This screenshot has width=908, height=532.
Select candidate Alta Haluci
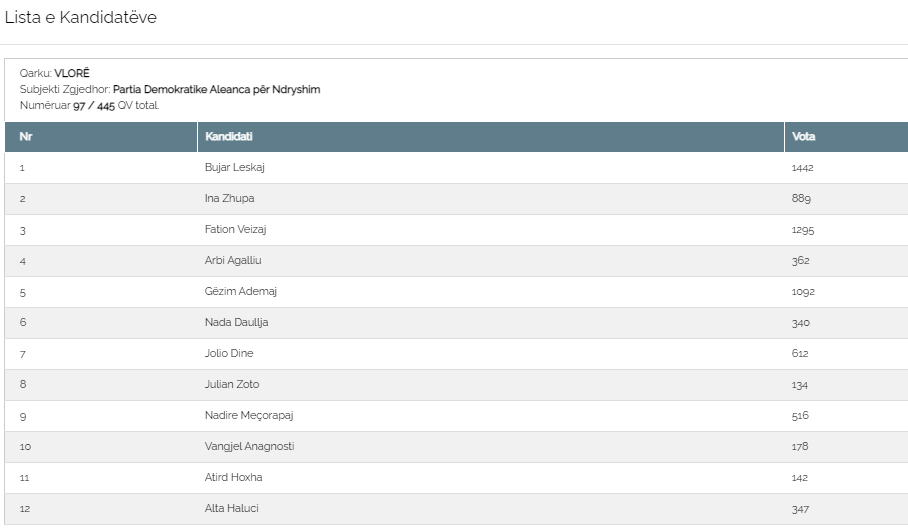(x=232, y=508)
